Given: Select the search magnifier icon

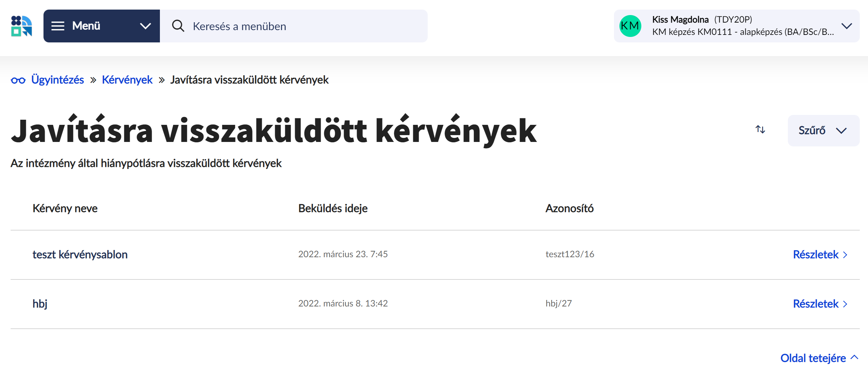Looking at the screenshot, I should coord(178,26).
